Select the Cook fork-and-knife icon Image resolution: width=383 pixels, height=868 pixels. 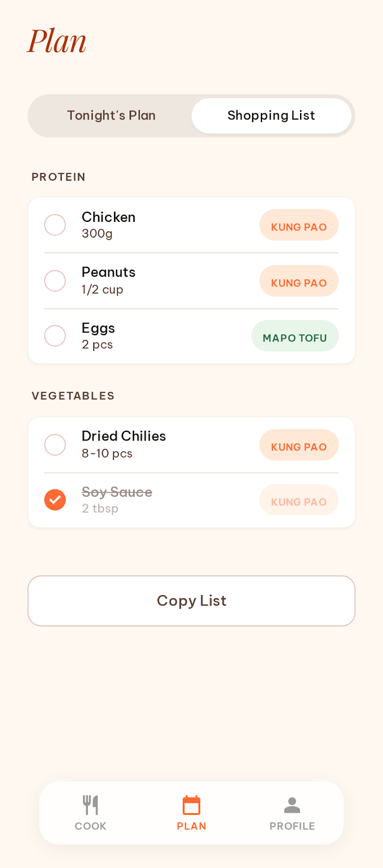pos(91,803)
